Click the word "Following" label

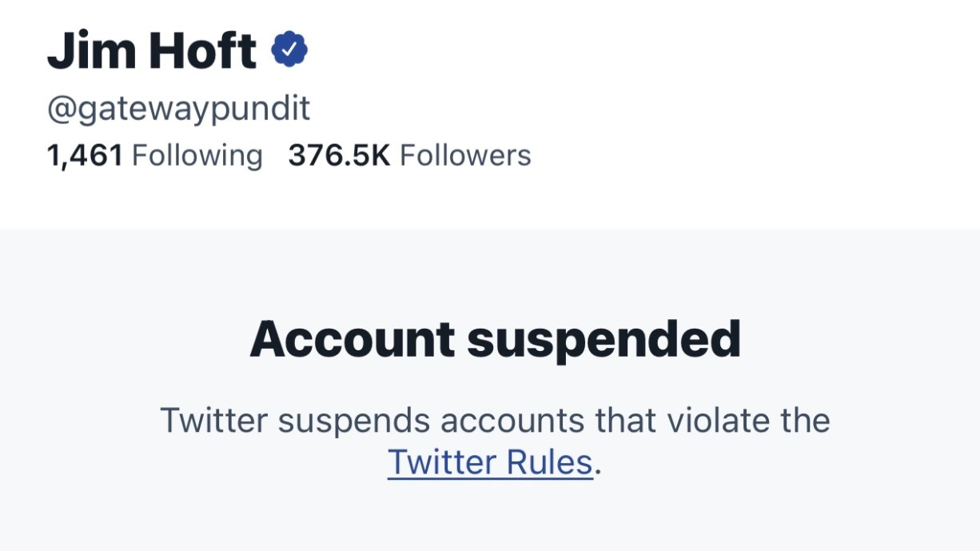click(197, 155)
